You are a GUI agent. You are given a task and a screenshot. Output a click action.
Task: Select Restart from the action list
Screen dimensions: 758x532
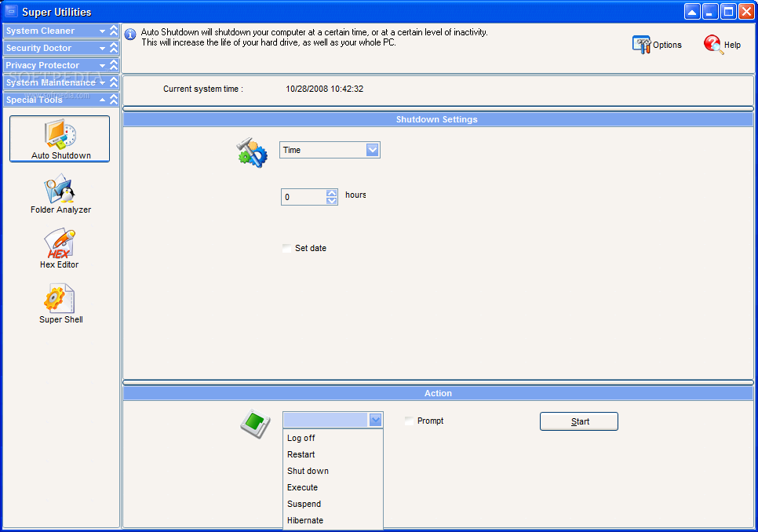333,454
